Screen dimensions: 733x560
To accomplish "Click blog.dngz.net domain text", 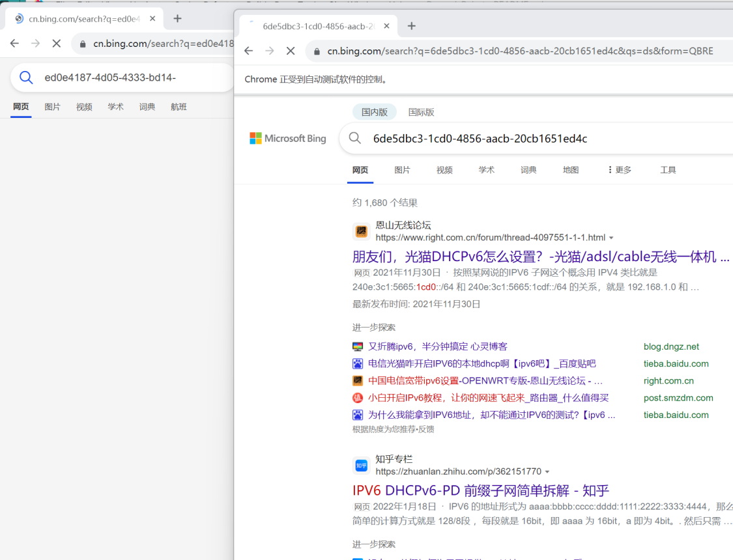I will tap(671, 346).
